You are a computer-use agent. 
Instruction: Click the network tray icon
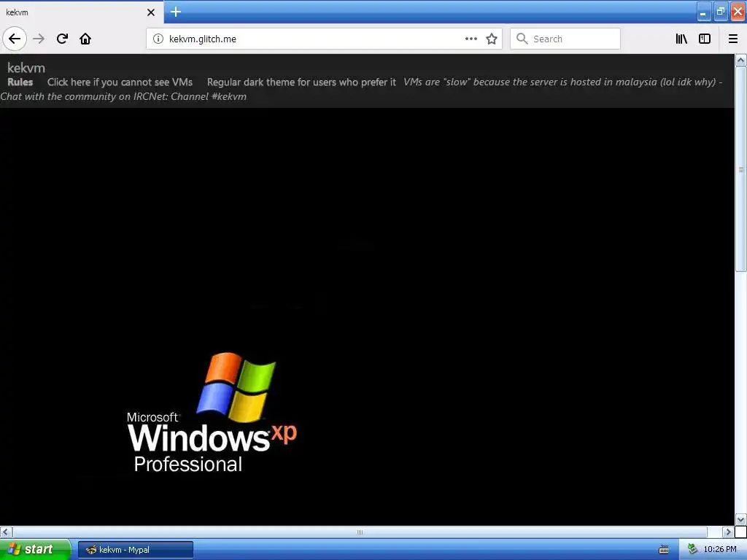(693, 550)
